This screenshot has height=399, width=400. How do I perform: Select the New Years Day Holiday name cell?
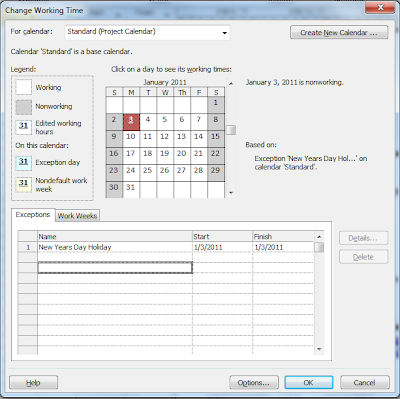[115, 247]
